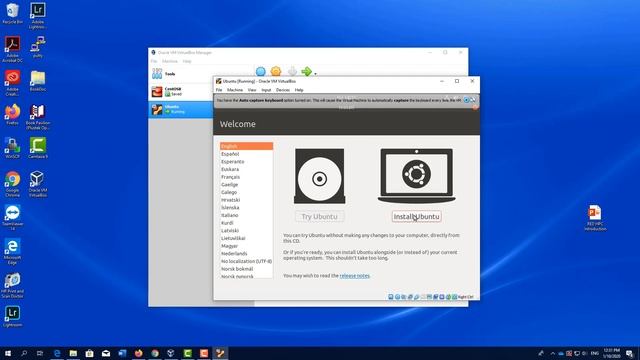
Task: Open the release notes link
Action: [x=355, y=276]
